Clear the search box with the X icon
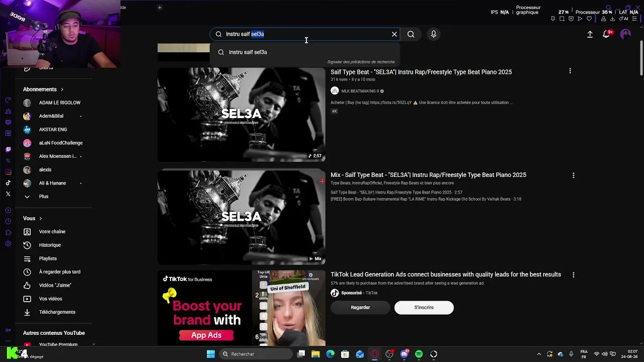The image size is (644, 362). (x=394, y=34)
